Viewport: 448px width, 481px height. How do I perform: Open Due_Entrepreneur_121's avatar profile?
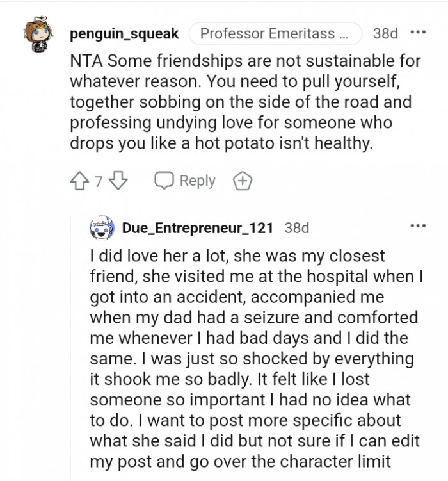point(102,227)
